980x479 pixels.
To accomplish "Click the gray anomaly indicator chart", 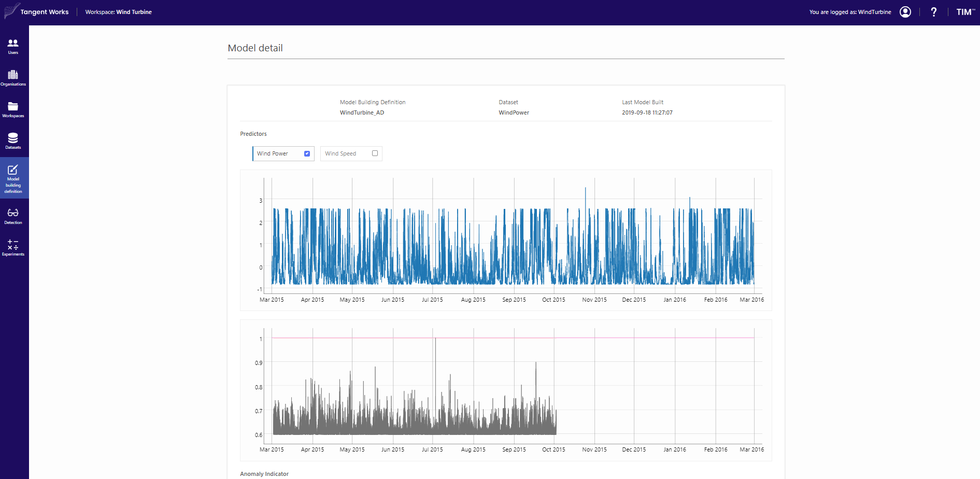I will (x=506, y=390).
